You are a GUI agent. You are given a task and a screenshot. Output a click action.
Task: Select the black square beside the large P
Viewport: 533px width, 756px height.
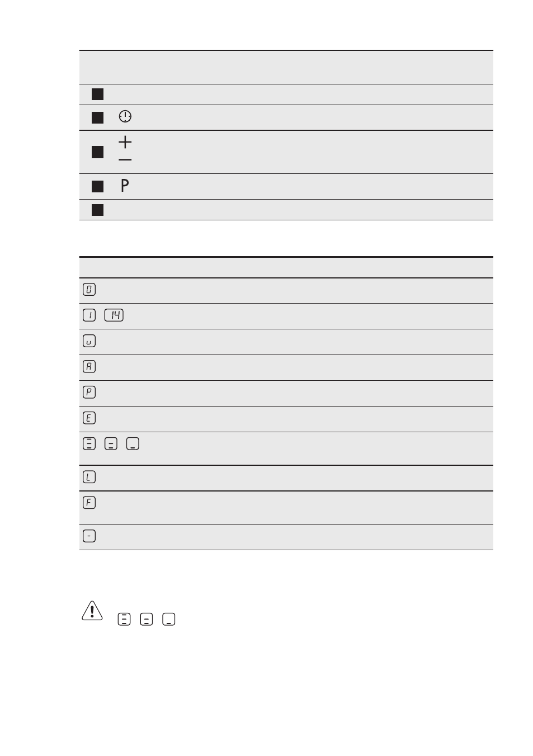click(98, 186)
